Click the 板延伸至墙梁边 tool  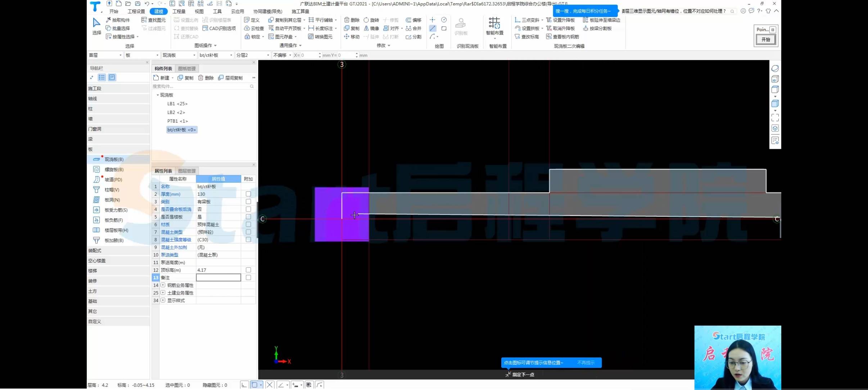click(x=601, y=20)
